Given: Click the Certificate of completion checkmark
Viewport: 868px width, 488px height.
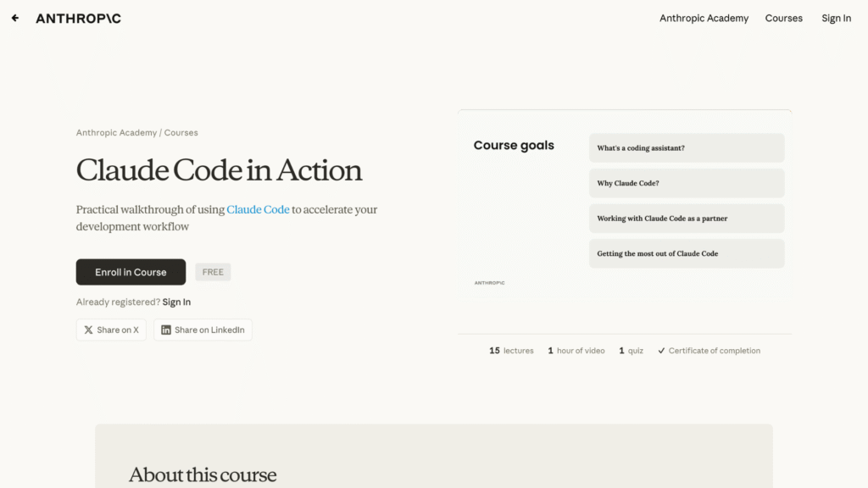Looking at the screenshot, I should [661, 351].
